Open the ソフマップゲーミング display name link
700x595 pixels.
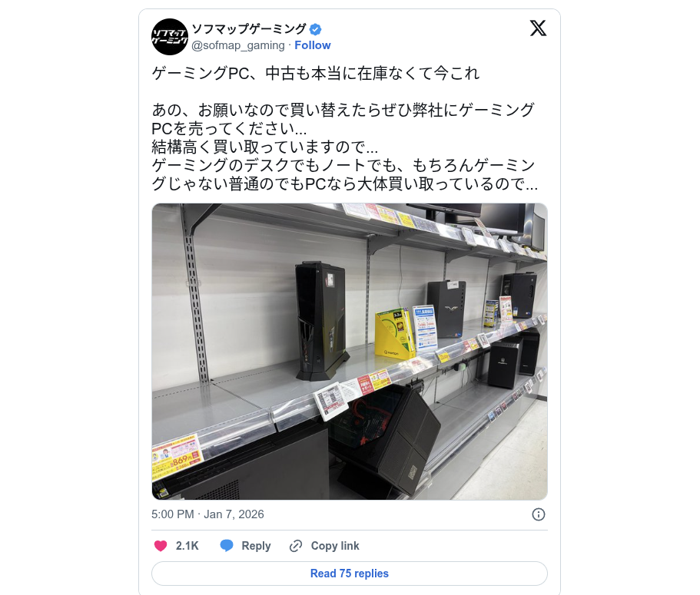point(249,29)
